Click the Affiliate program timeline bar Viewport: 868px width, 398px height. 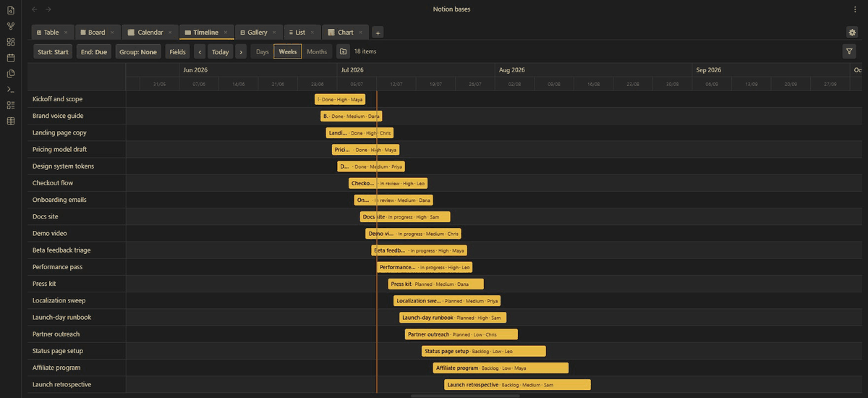click(501, 368)
